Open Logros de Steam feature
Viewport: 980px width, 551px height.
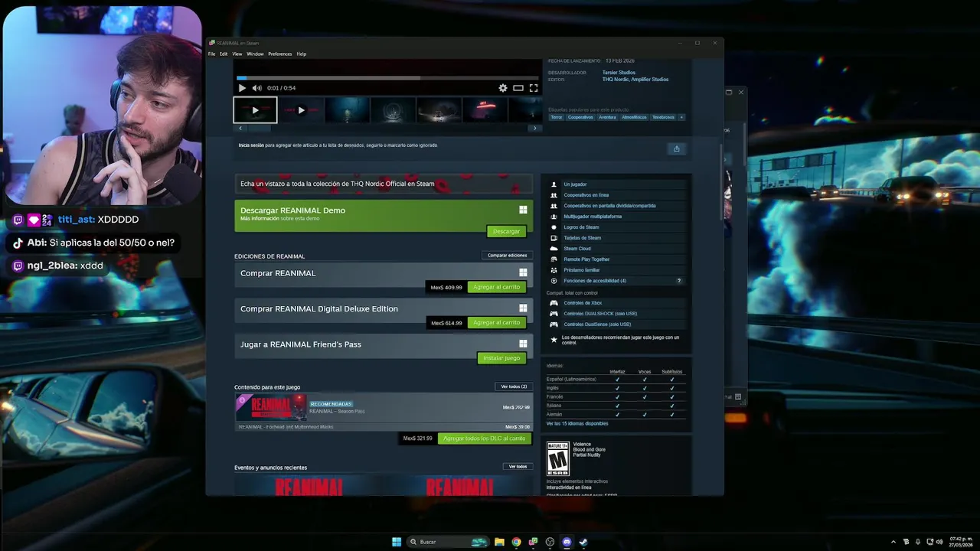581,227
